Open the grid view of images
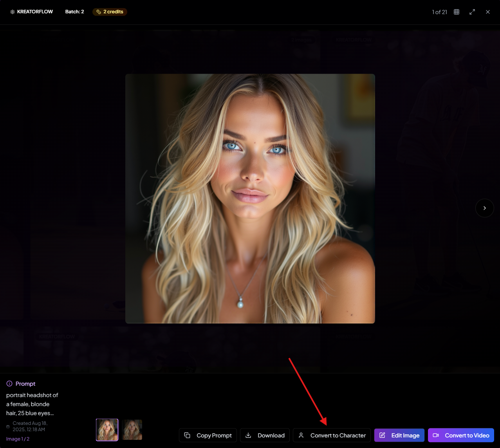 [457, 12]
